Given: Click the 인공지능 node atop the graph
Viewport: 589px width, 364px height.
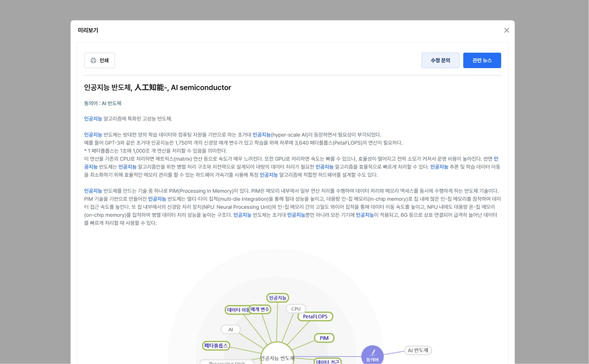Looking at the screenshot, I should (x=277, y=298).
